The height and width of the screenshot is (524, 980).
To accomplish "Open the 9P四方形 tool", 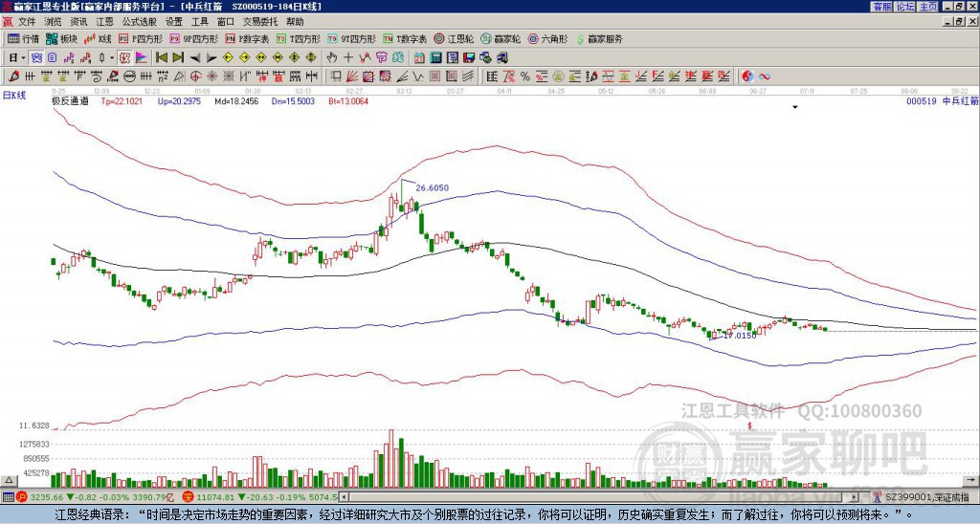I will pos(193,39).
